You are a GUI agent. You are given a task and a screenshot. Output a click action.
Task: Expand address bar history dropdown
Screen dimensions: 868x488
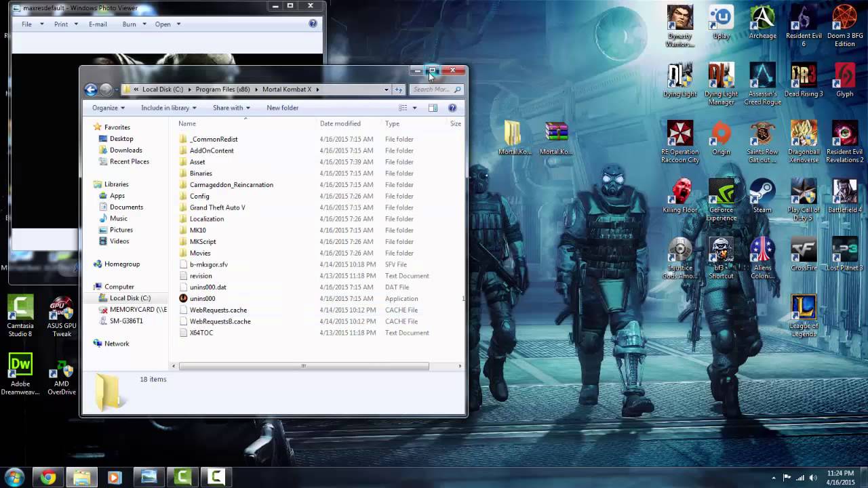click(x=387, y=89)
